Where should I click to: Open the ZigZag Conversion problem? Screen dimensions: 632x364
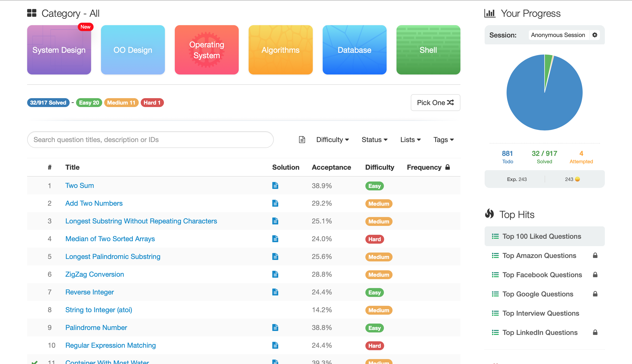click(95, 274)
